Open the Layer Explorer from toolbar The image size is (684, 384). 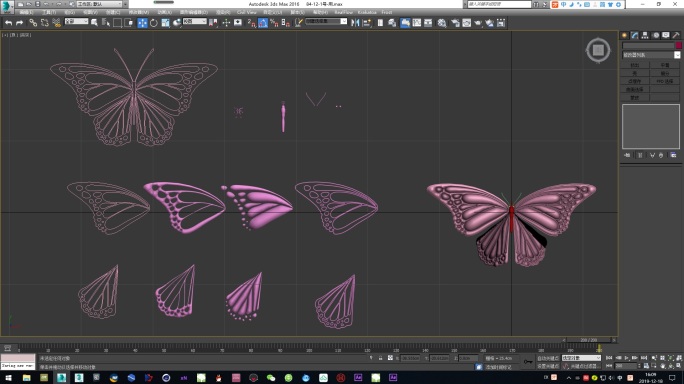tap(392, 23)
